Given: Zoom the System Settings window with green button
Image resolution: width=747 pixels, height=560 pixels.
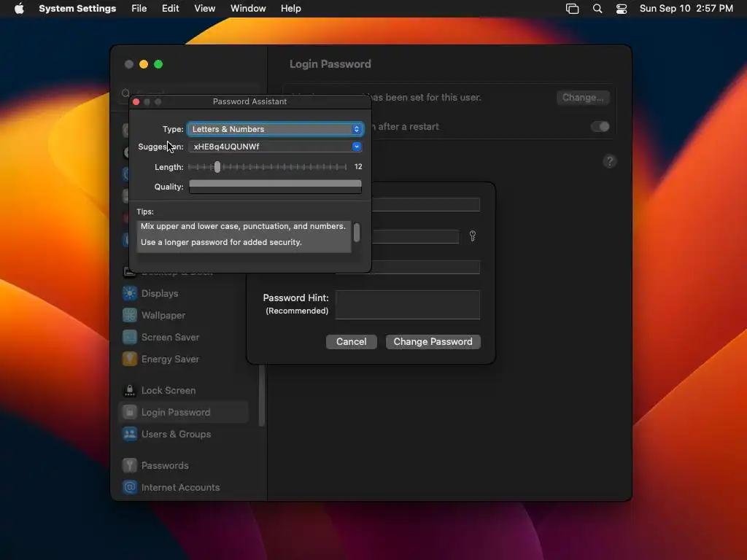Looking at the screenshot, I should point(158,64).
